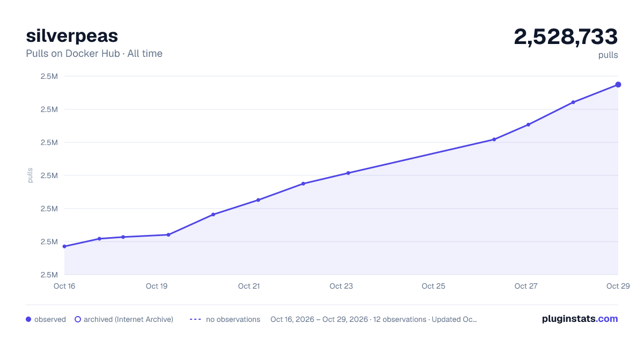Click the data point just right of Oct 27
The image size is (644, 338).
(529, 124)
